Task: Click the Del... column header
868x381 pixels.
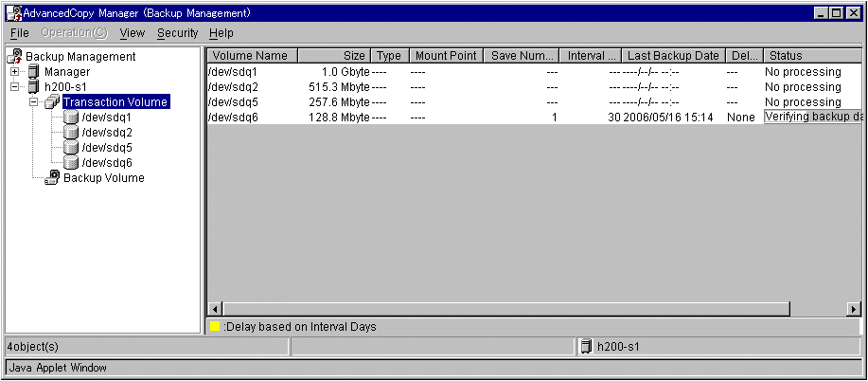Action: pos(745,56)
